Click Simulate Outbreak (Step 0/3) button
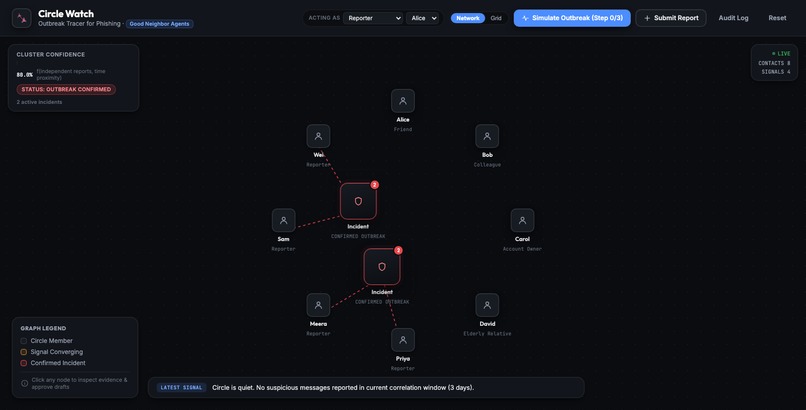The width and height of the screenshot is (806, 410). click(x=572, y=18)
